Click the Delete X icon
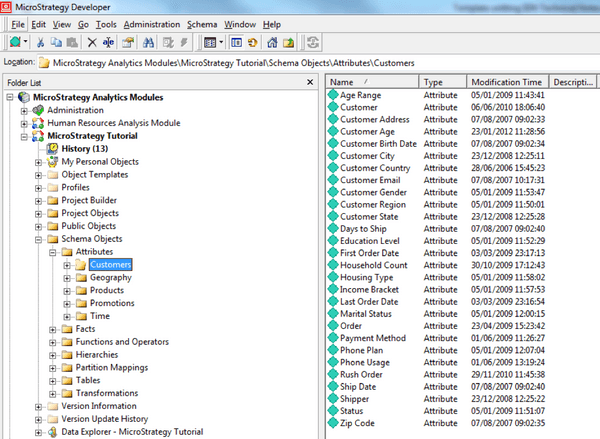The image size is (600, 439). coord(92,42)
